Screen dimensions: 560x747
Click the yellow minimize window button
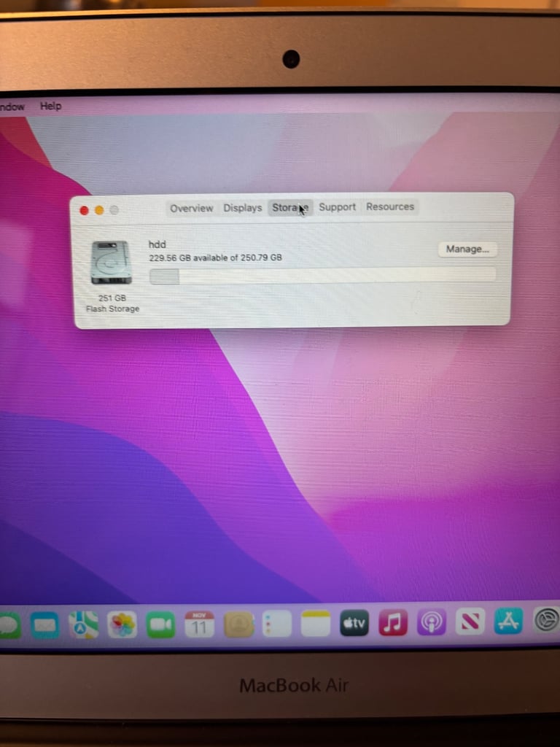pyautogui.click(x=99, y=210)
